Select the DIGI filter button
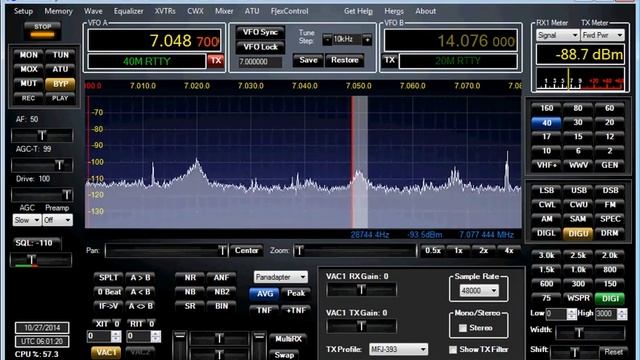This screenshot has height=360, width=640. (x=609, y=298)
